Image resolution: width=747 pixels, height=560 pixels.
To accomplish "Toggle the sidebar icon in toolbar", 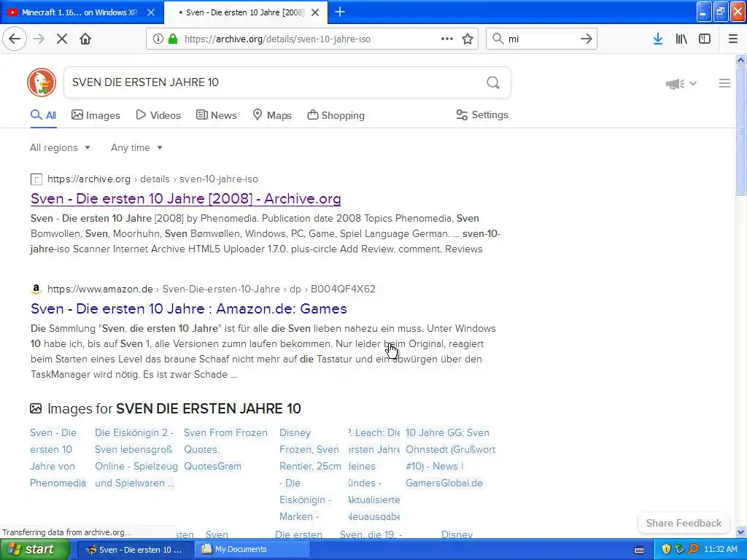I will point(705,39).
